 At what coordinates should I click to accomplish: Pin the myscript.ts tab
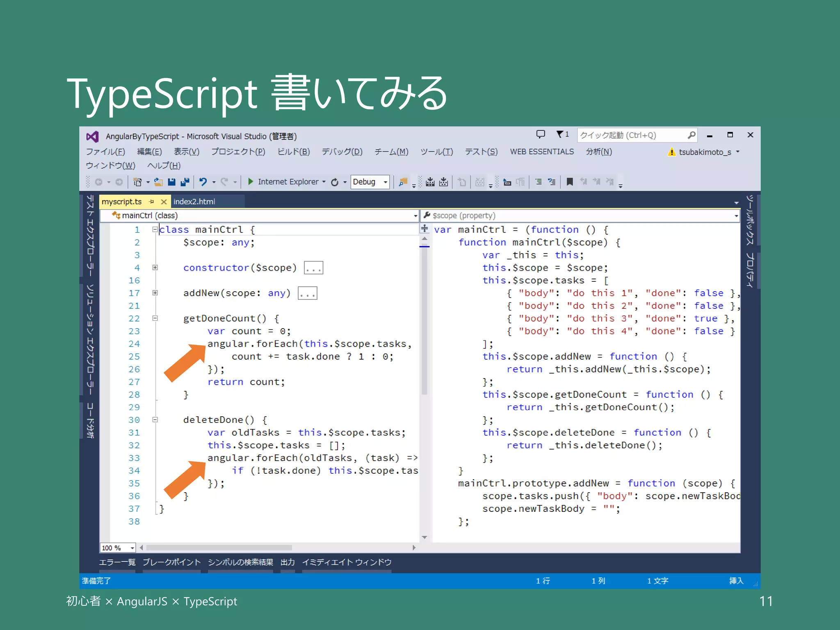(152, 202)
